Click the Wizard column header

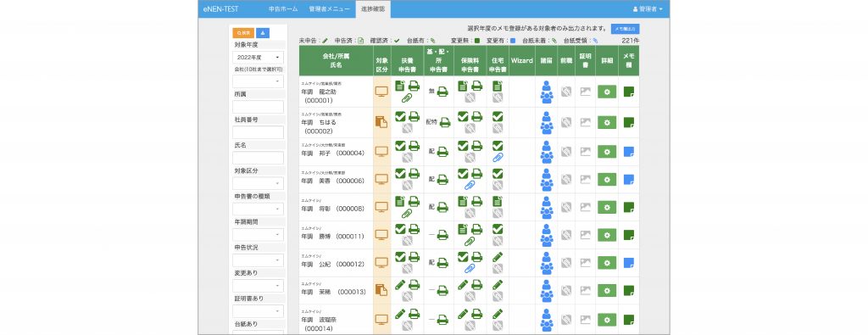click(x=521, y=60)
